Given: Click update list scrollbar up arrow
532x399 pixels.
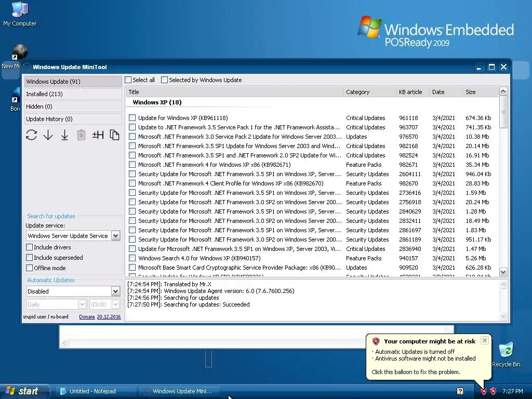Looking at the screenshot, I should 503,91.
